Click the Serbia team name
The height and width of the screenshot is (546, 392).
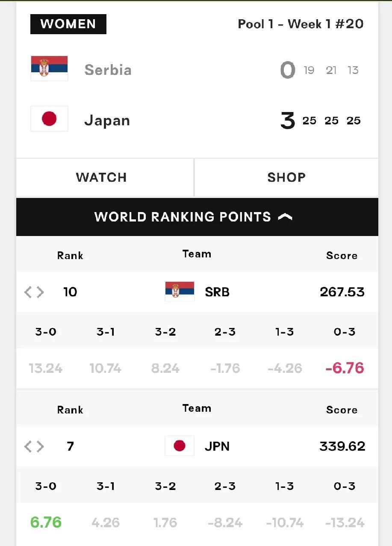(x=108, y=69)
